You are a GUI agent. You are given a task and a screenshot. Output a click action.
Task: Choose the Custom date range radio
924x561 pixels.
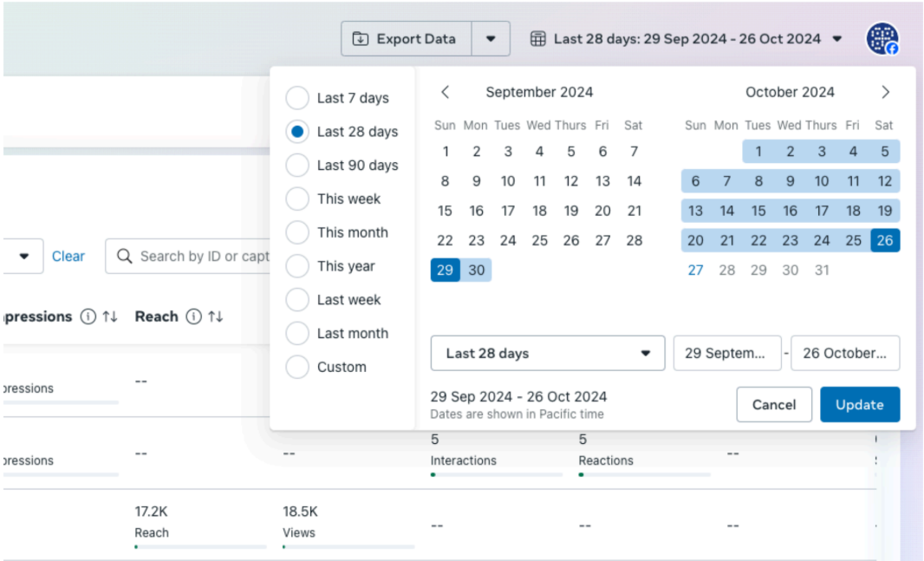point(297,367)
